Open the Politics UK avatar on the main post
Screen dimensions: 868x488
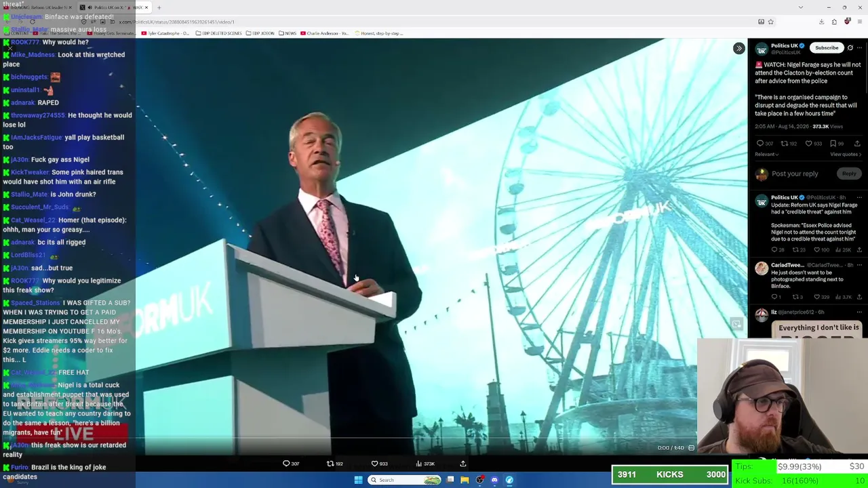pyautogui.click(x=762, y=49)
